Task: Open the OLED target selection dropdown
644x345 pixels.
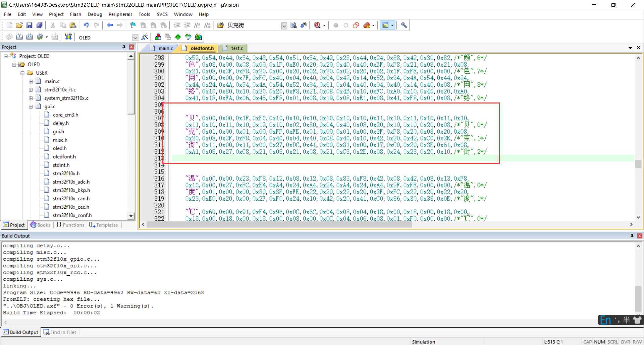Action: [135, 38]
